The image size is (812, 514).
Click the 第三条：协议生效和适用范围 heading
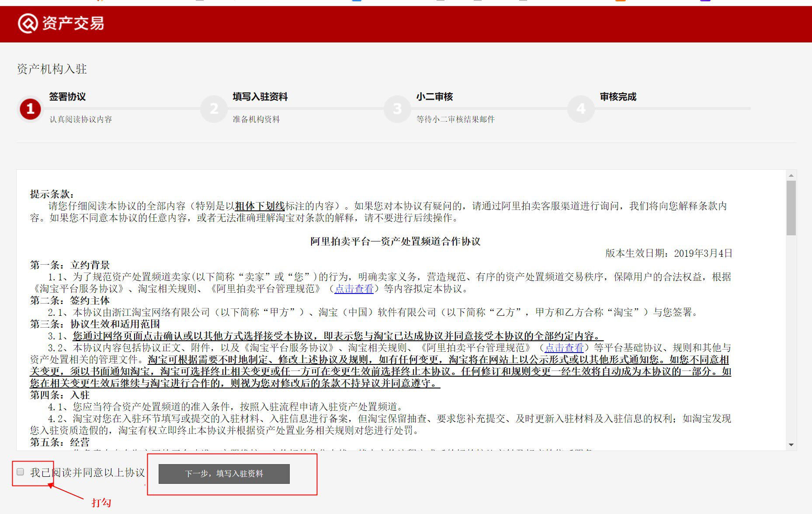(x=95, y=324)
